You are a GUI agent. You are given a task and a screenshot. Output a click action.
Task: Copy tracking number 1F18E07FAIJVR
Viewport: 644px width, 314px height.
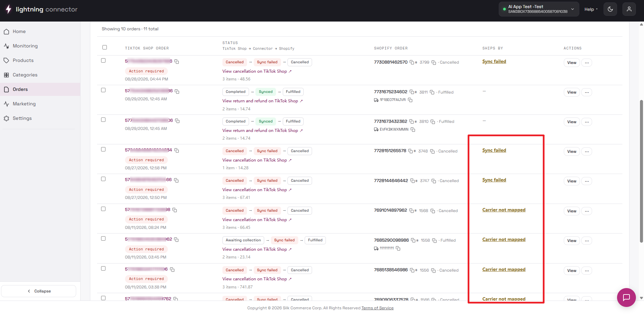click(x=410, y=100)
